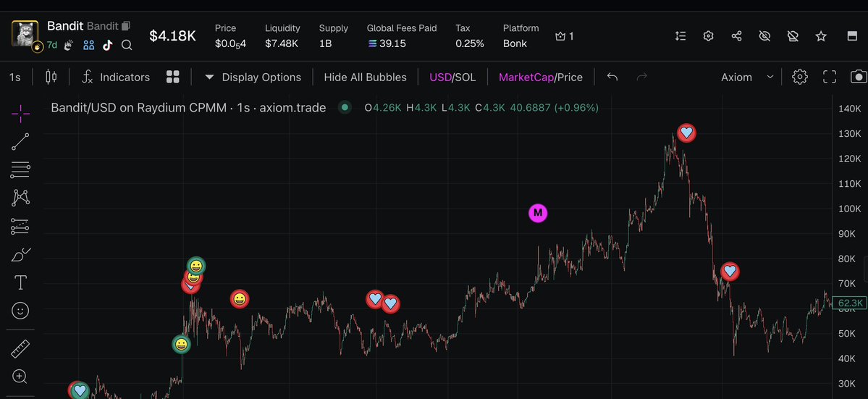
Task: Click Hide All Bubbles
Action: pos(366,77)
